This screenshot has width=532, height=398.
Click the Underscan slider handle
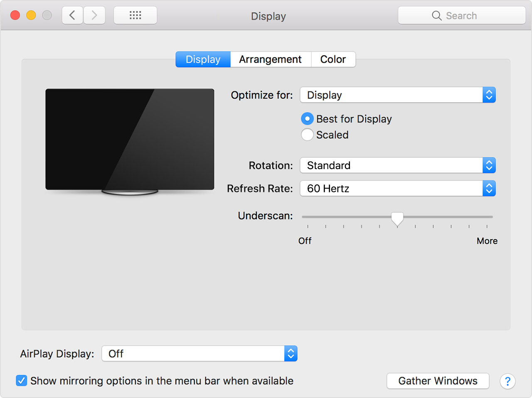point(397,219)
